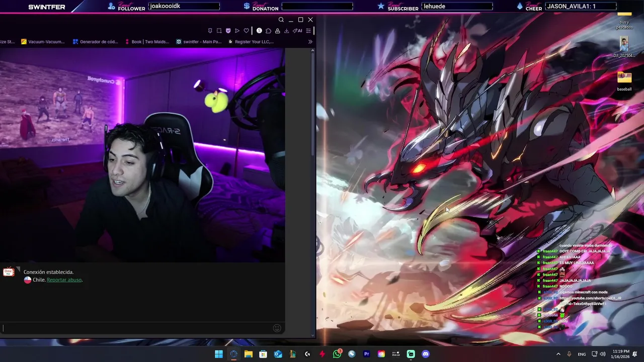Viewport: 644px width, 362px height.
Task: Open the swintfer - Main Pa... bookmark
Action: pyautogui.click(x=199, y=42)
